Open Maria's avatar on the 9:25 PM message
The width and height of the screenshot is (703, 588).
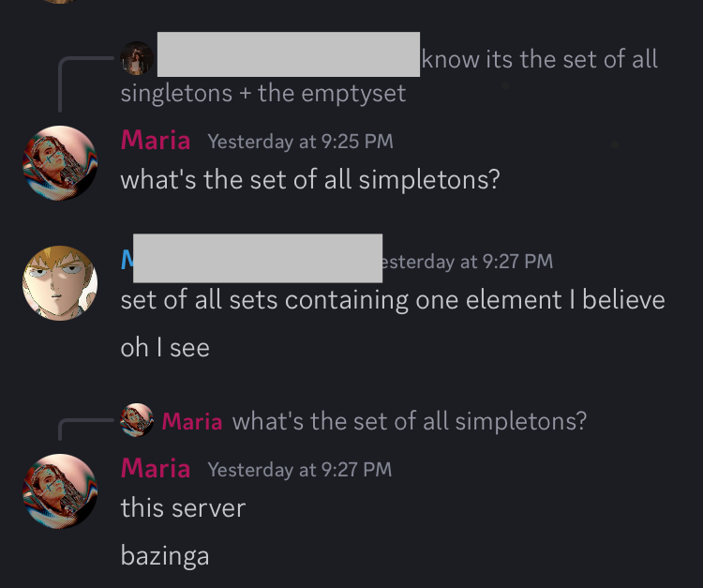[60, 163]
